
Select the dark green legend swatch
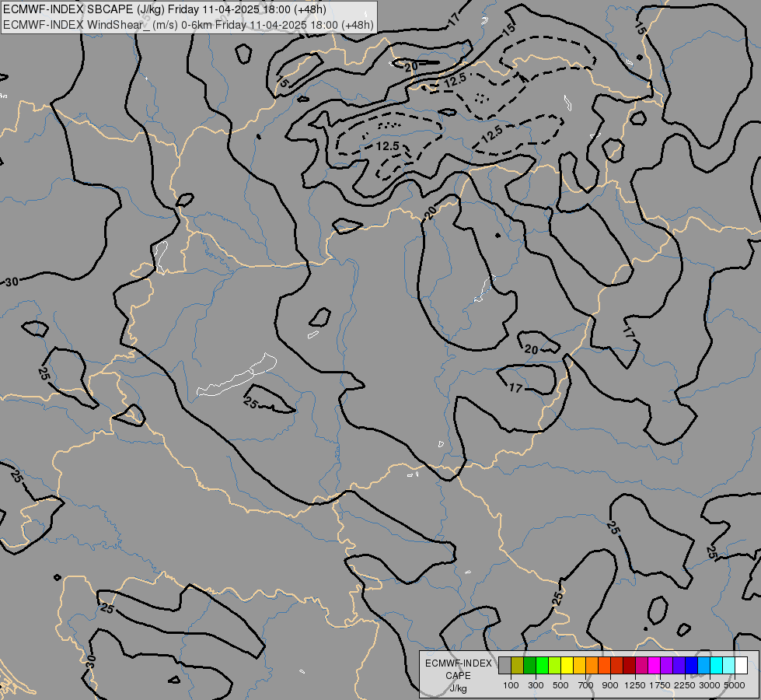(x=529, y=665)
